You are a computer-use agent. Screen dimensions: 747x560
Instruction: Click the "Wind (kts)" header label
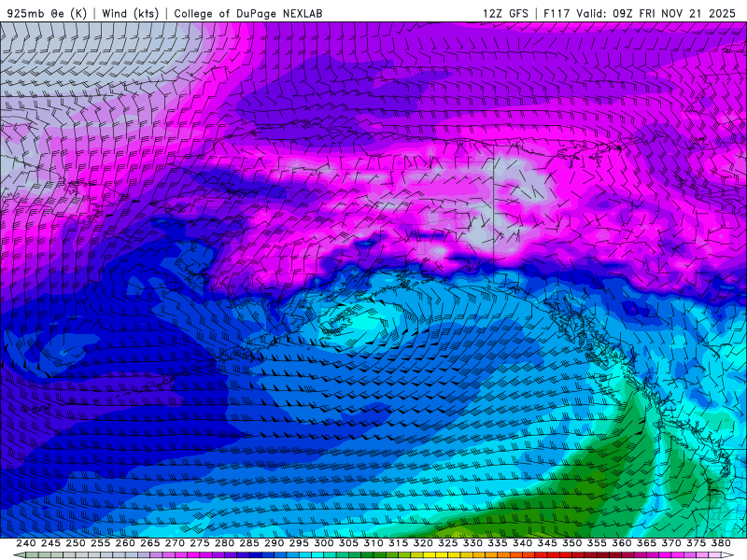[130, 13]
